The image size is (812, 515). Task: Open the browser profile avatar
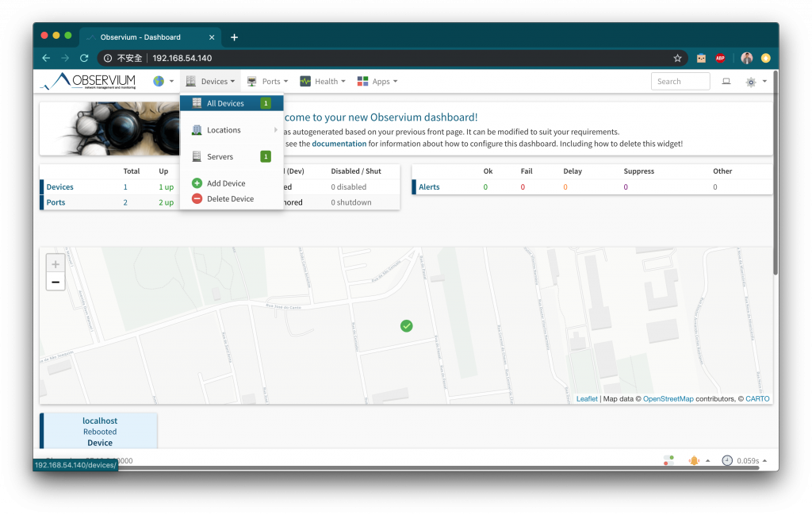[747, 58]
